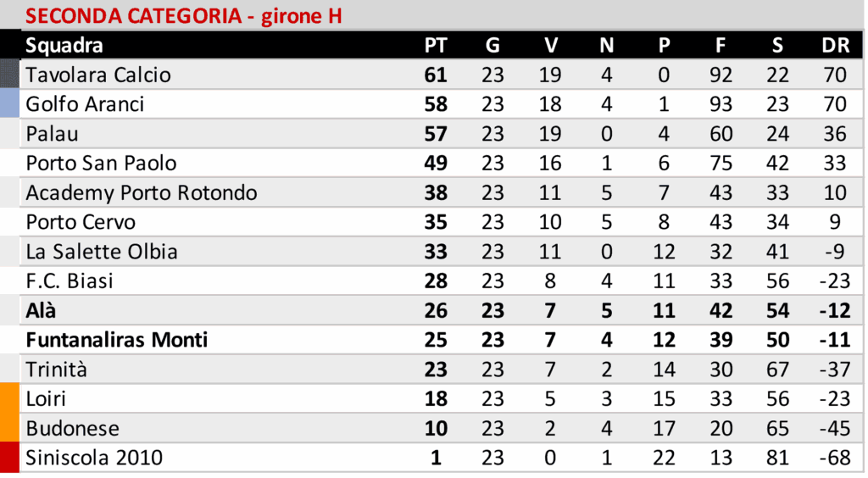Select the Tavolara Calcio team name

[x=98, y=75]
